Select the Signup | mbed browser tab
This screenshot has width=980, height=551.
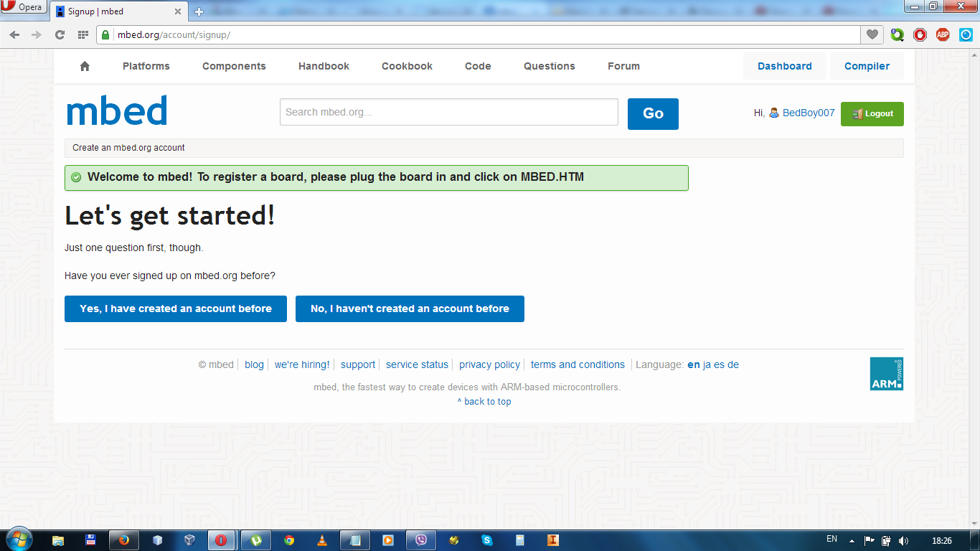(118, 11)
